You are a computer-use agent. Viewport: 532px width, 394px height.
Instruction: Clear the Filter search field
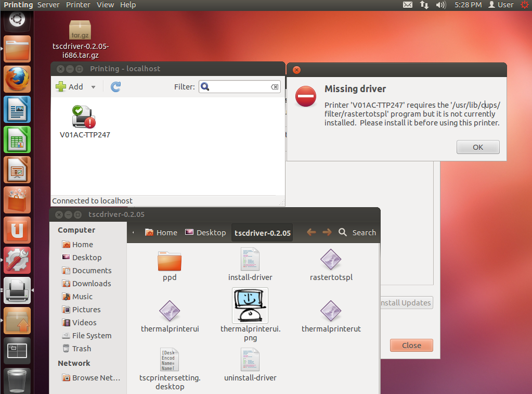pos(275,86)
